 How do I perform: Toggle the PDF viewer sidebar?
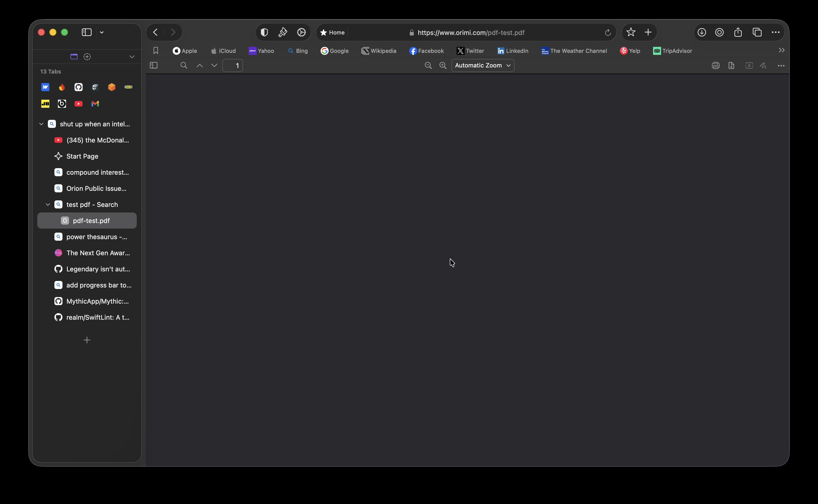point(154,66)
